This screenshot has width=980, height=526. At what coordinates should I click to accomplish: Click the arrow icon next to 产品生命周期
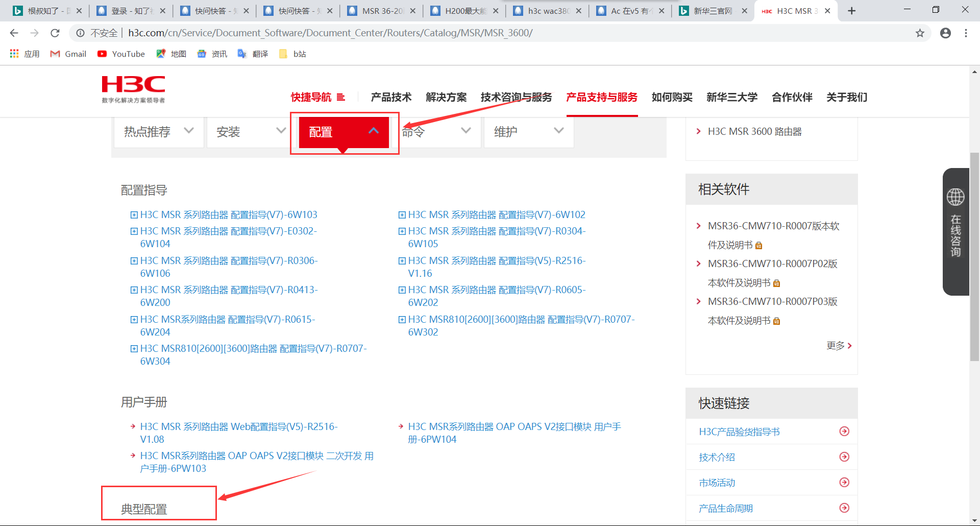coord(844,508)
